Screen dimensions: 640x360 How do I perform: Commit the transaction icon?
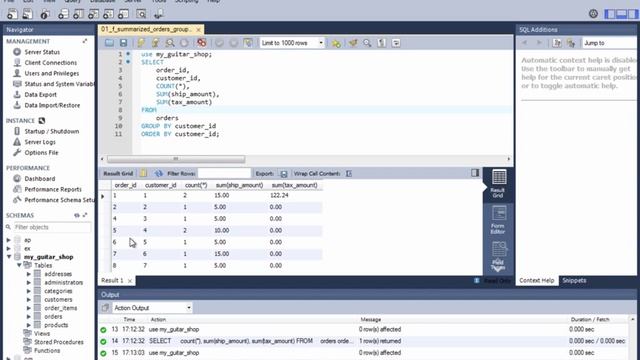click(x=219, y=43)
